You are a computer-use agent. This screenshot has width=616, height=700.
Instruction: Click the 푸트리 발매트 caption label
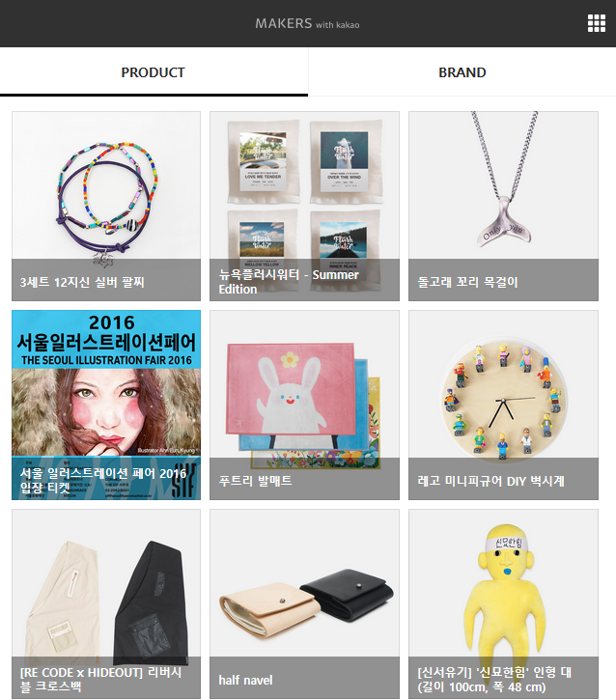coord(255,481)
